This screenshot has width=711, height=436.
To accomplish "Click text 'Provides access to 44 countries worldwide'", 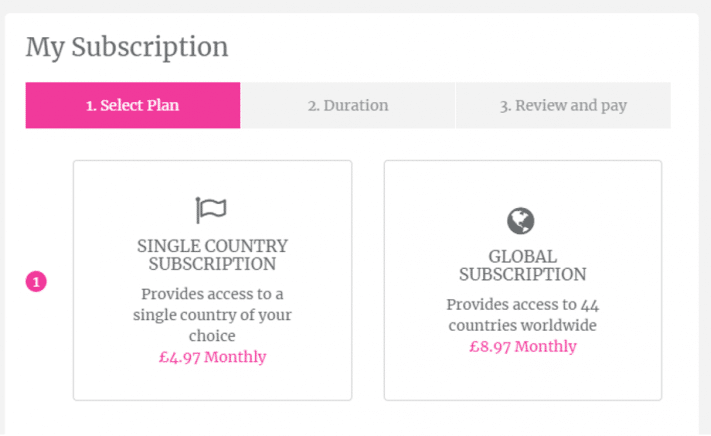I will click(523, 315).
